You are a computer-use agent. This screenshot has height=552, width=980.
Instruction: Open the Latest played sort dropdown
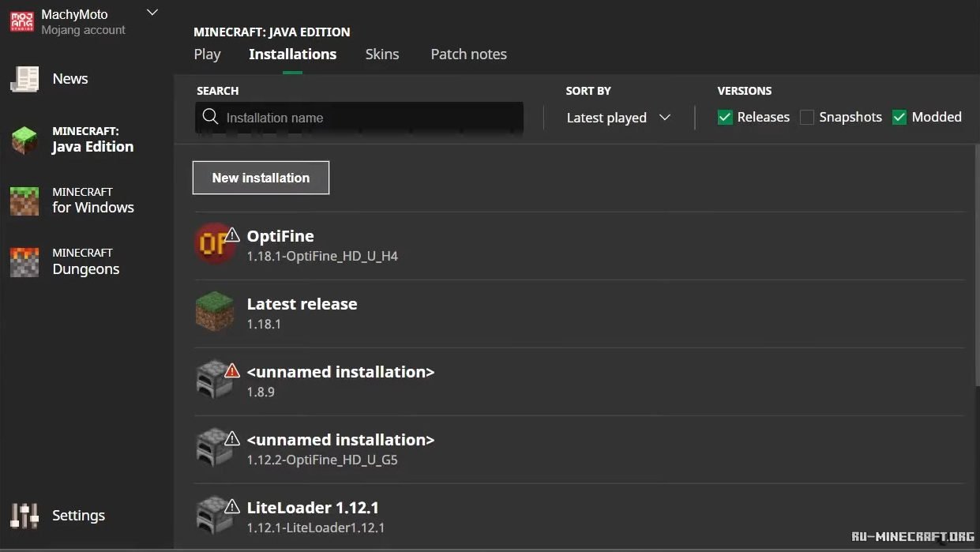618,118
